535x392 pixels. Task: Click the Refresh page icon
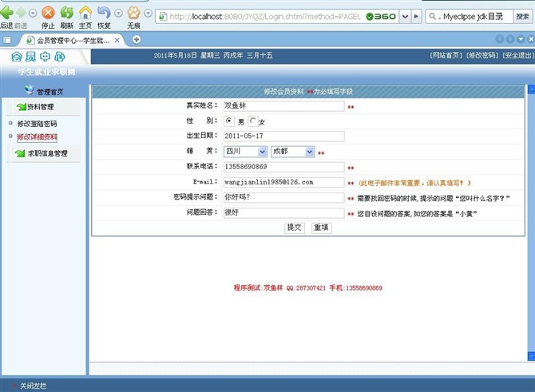66,13
